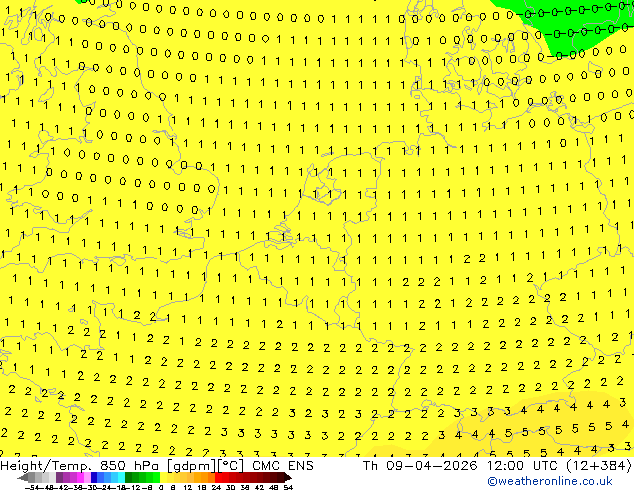Click the grey left arrow end of legend

point(23,478)
